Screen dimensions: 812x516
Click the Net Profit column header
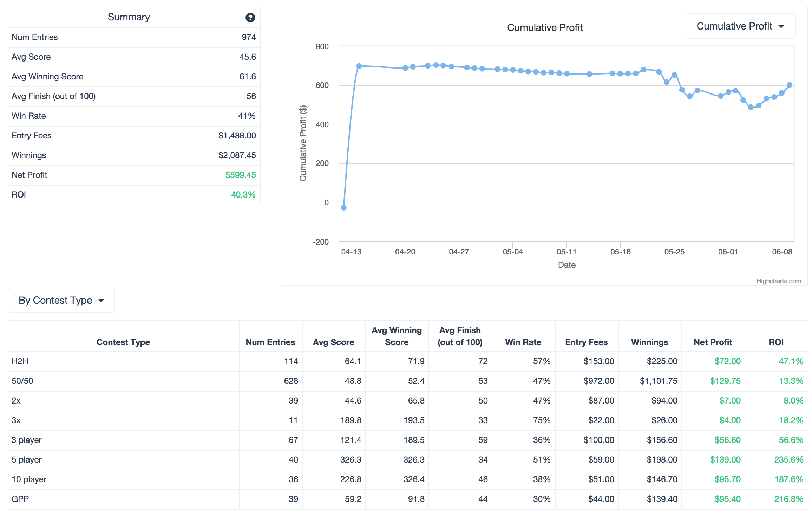point(713,342)
